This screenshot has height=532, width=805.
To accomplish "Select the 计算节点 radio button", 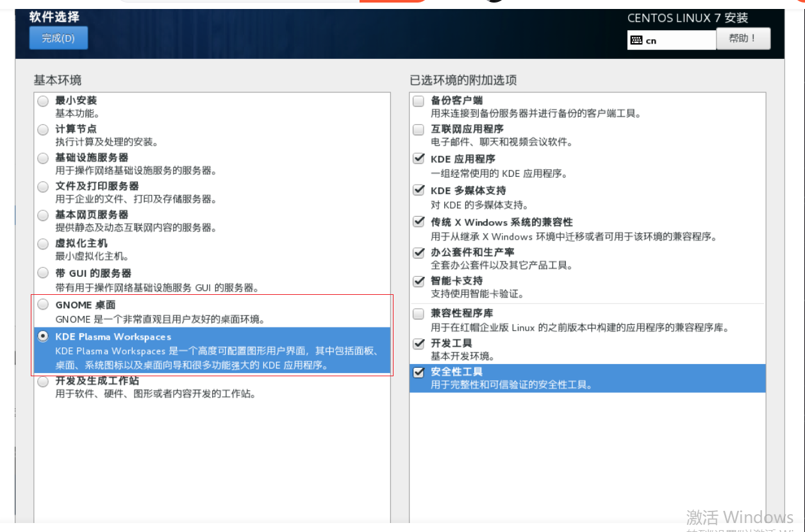I will (43, 129).
